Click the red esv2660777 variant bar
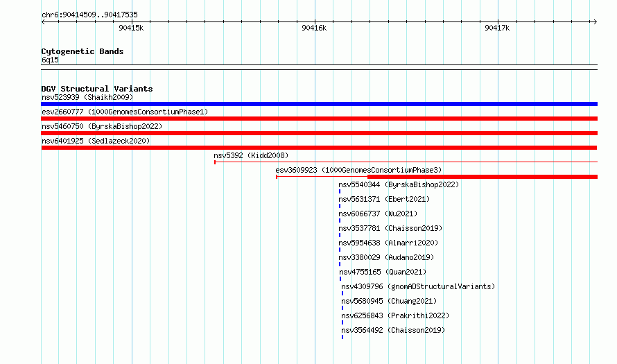The width and height of the screenshot is (617, 364). pyautogui.click(x=319, y=119)
